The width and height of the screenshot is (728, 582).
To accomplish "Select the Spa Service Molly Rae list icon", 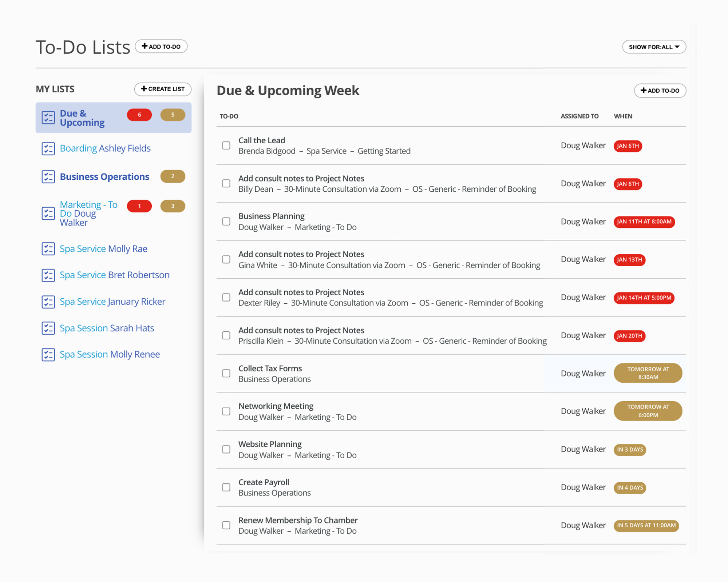I will pos(48,249).
